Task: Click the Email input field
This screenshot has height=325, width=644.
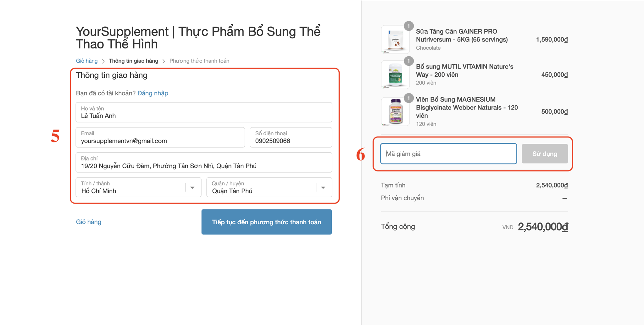Action: 160,137
